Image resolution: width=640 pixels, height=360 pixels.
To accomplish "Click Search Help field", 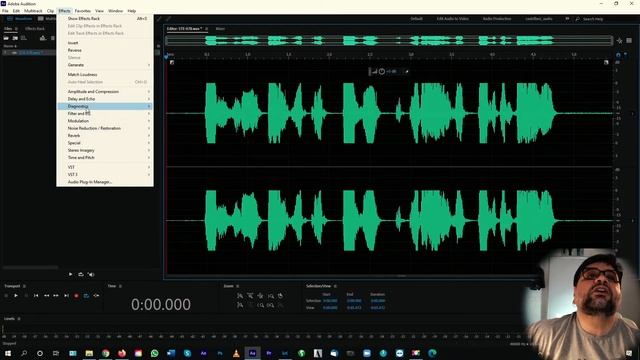I will click(x=593, y=19).
